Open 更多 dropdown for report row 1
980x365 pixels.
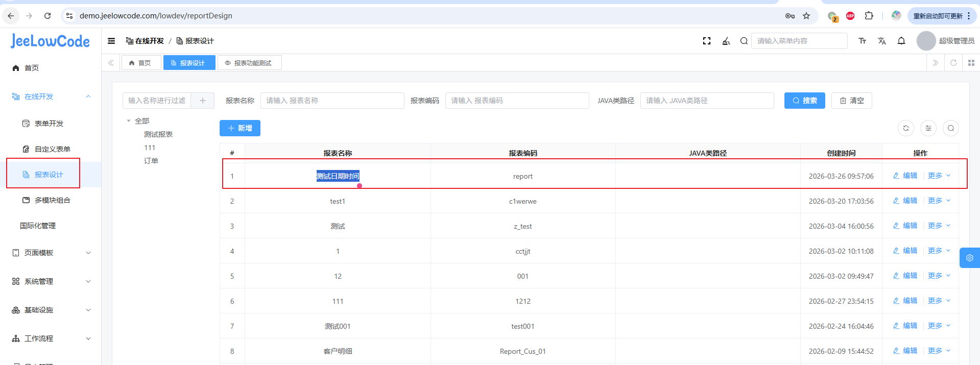pyautogui.click(x=939, y=176)
